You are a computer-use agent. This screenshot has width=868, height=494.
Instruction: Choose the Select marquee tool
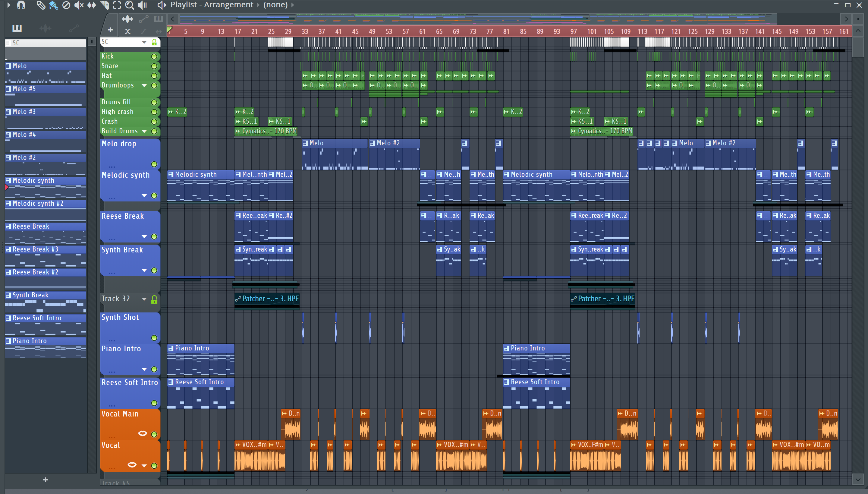tap(117, 5)
